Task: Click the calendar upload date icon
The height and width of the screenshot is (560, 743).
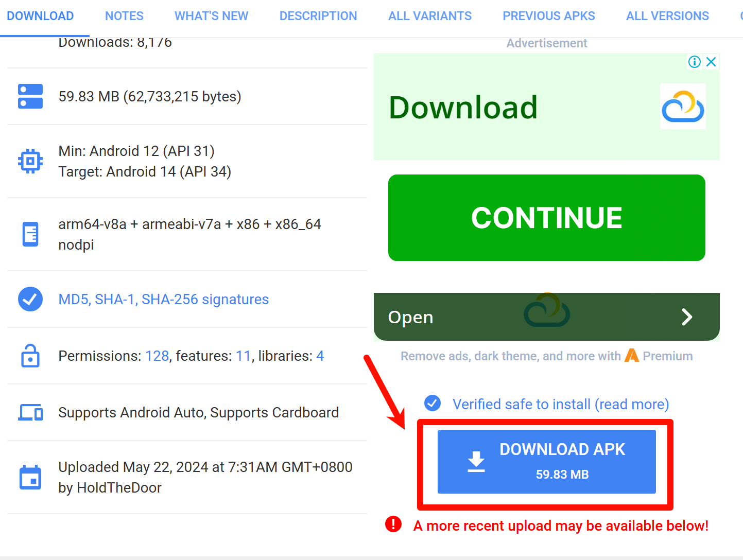Action: [x=30, y=477]
